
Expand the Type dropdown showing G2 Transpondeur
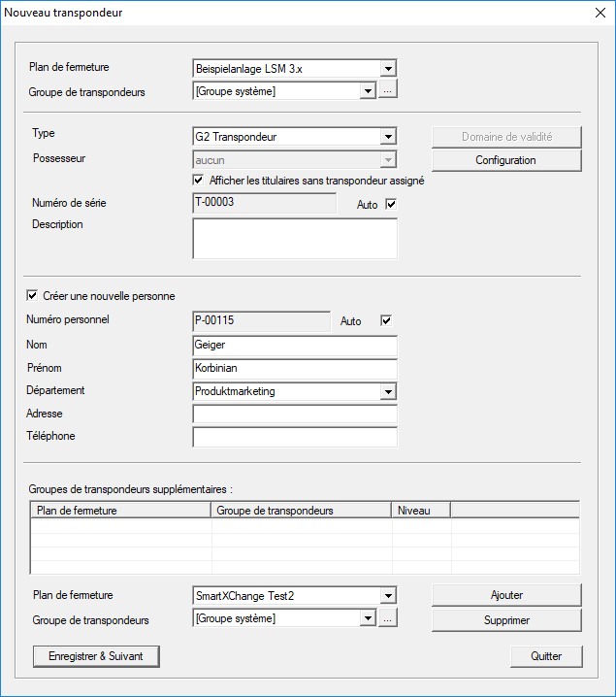point(388,137)
